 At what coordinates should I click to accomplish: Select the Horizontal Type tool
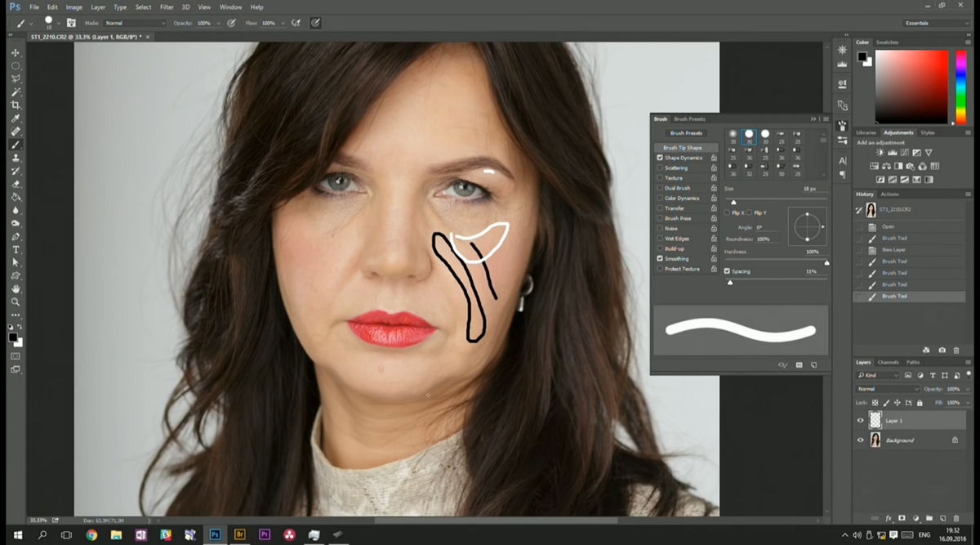(x=16, y=249)
